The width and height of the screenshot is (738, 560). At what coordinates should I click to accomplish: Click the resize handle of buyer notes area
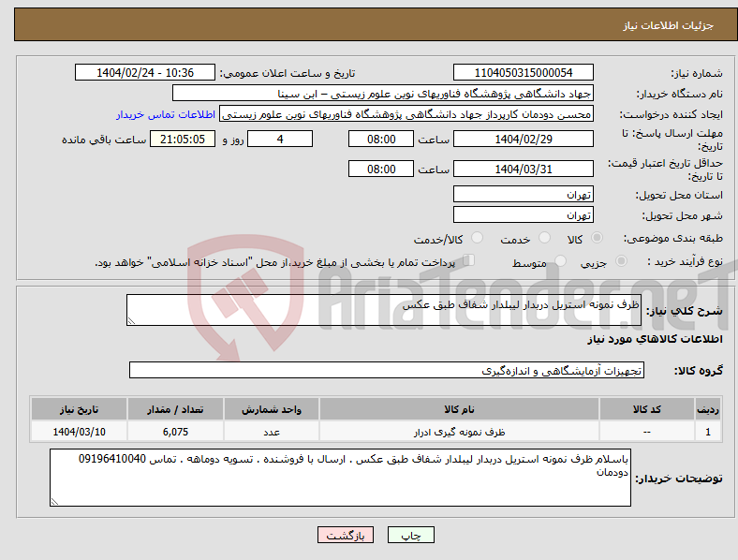coord(54,502)
